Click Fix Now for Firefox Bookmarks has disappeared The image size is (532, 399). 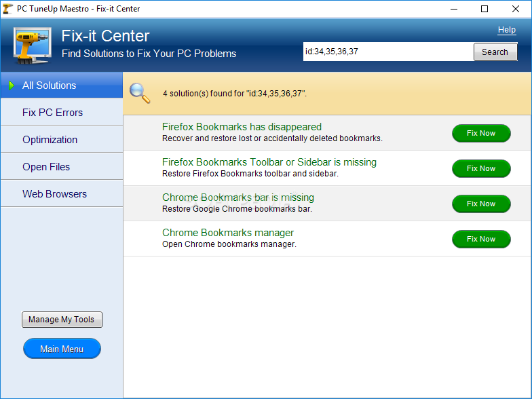481,133
